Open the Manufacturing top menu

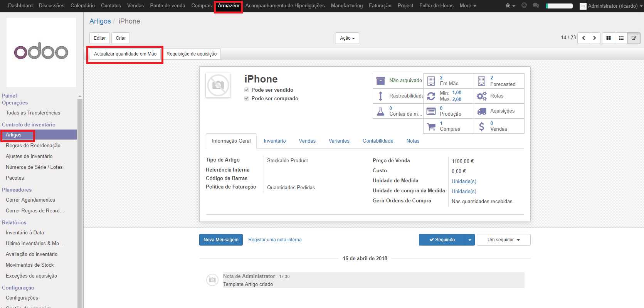click(347, 6)
